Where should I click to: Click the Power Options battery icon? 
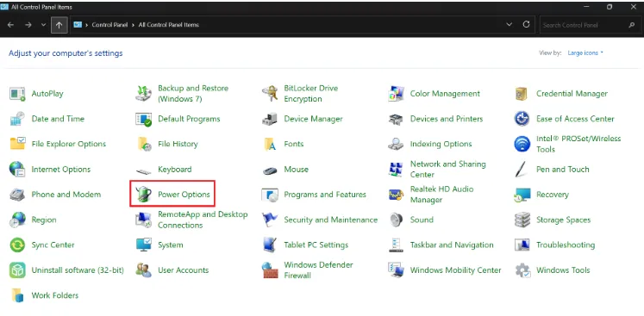coord(144,195)
